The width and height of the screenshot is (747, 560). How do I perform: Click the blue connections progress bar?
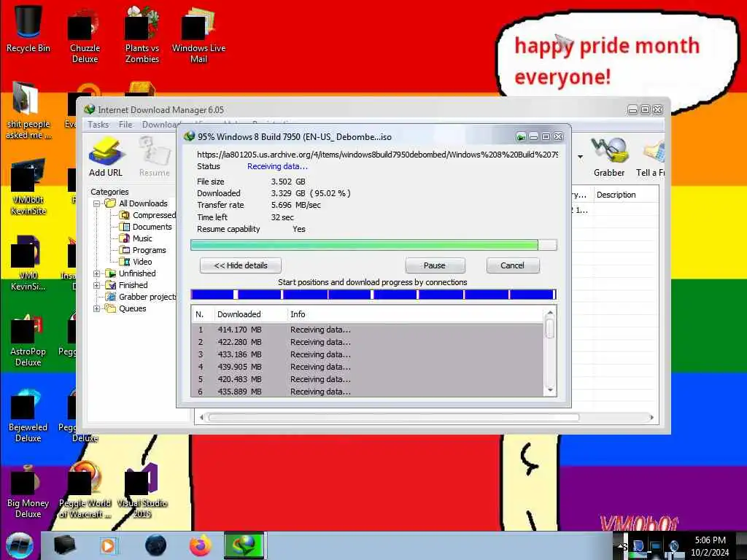coord(373,295)
